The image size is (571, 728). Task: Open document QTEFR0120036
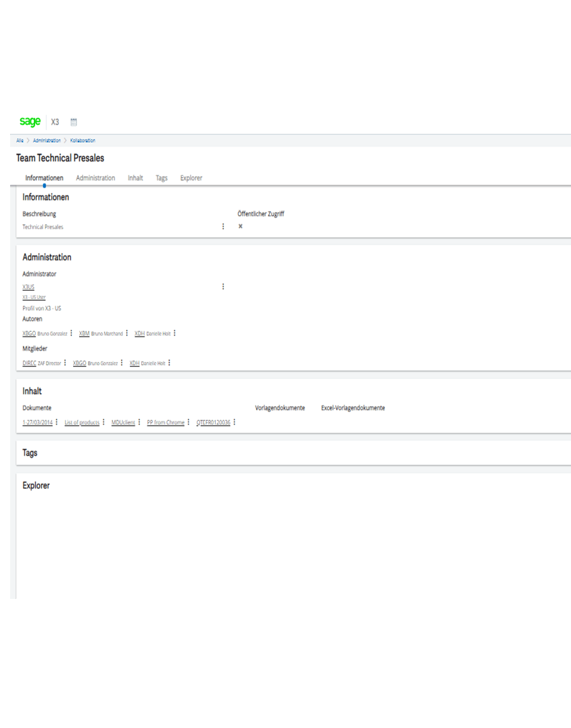point(213,422)
